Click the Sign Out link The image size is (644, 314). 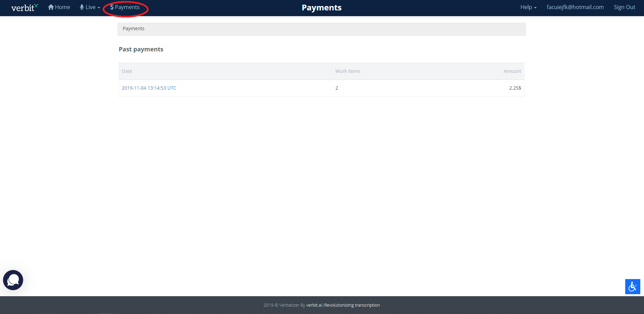[624, 7]
